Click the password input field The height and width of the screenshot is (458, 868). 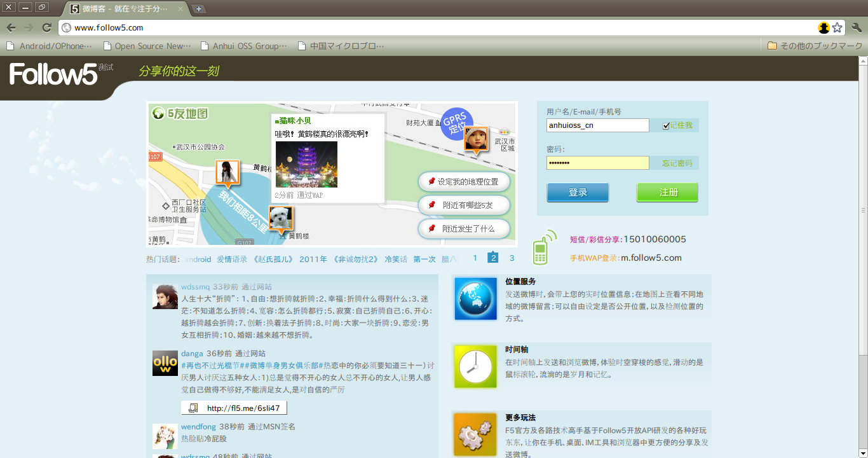[x=598, y=163]
